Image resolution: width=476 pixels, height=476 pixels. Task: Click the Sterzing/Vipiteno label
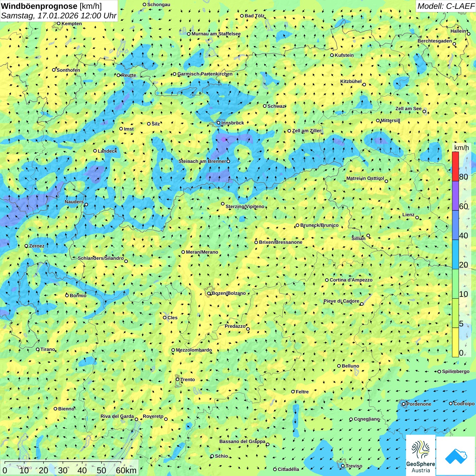click(x=245, y=206)
